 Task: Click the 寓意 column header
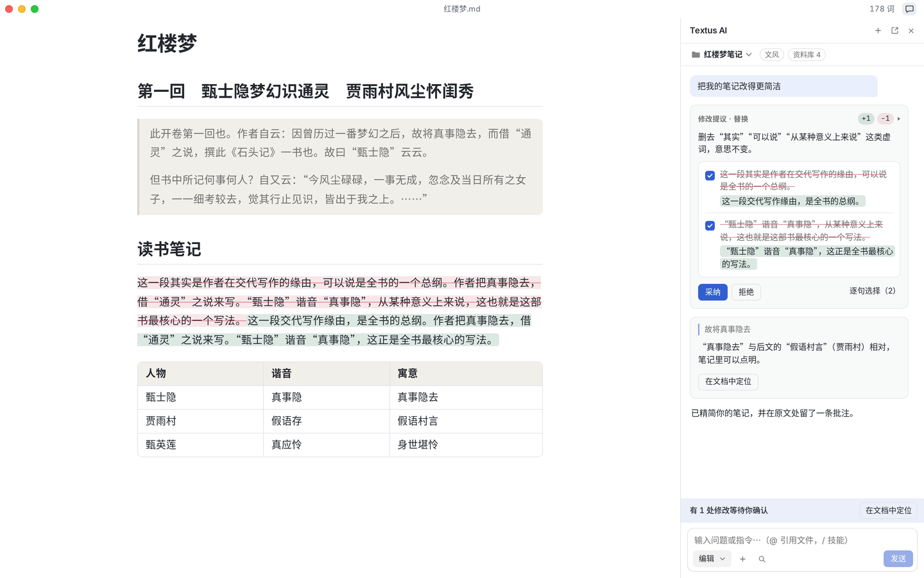tap(466, 374)
